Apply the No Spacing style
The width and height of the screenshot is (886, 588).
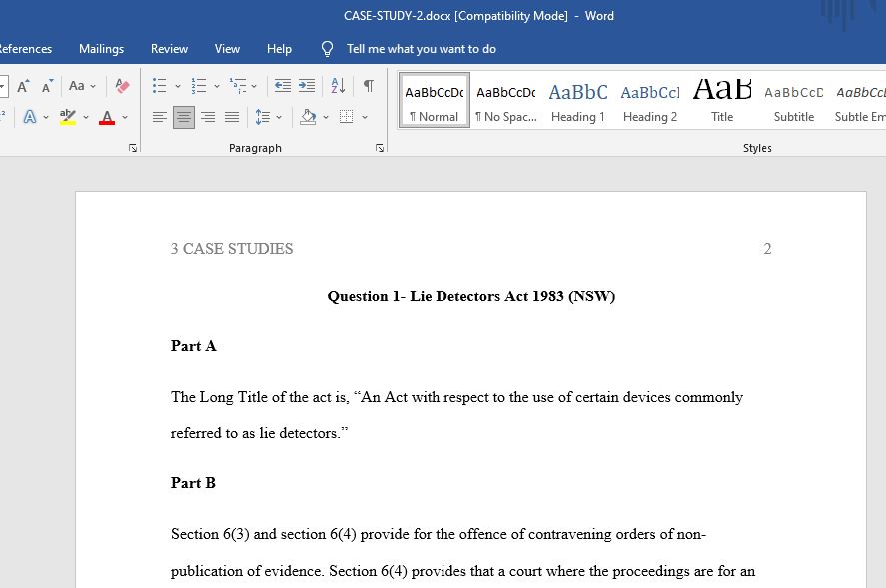(x=506, y=100)
